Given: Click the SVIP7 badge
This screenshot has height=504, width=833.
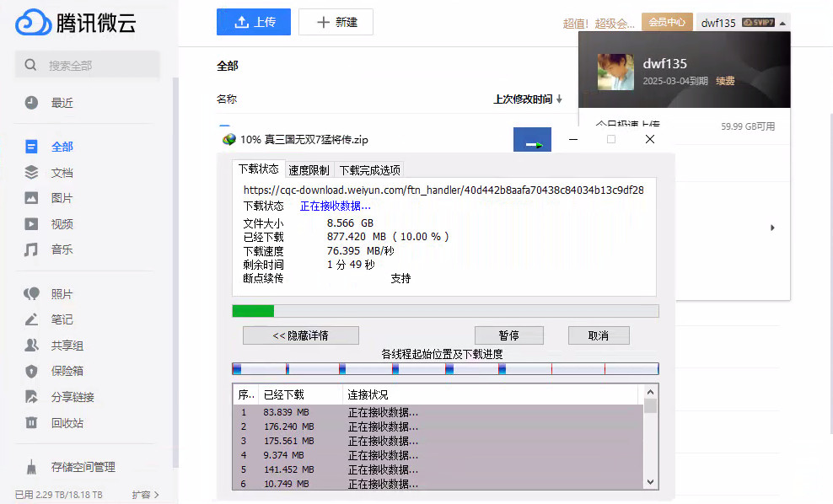Looking at the screenshot, I should 758,22.
